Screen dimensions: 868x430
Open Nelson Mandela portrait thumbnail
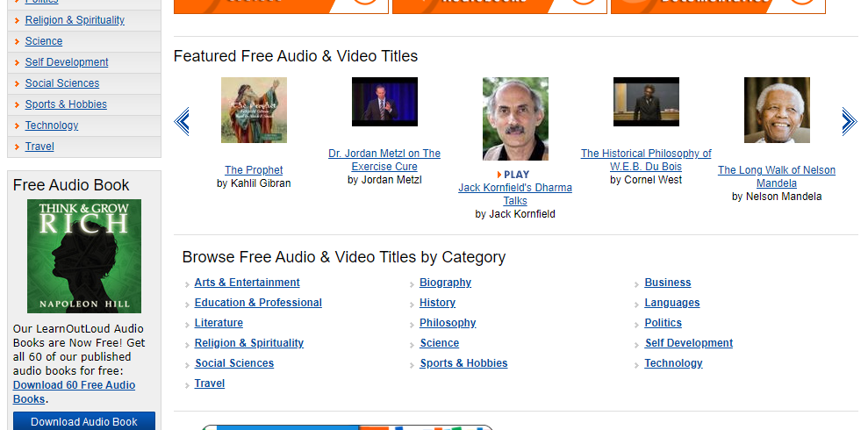pyautogui.click(x=777, y=110)
